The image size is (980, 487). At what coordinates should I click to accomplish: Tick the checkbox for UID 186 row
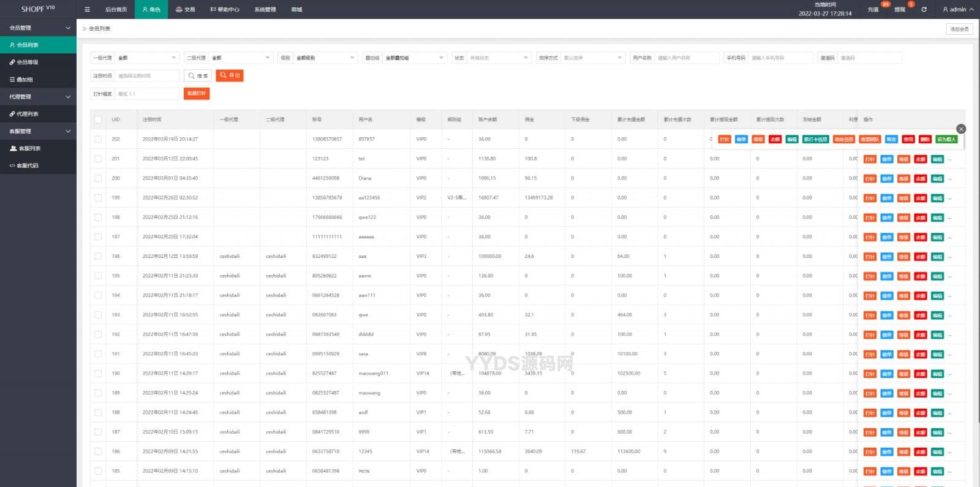pos(98,451)
